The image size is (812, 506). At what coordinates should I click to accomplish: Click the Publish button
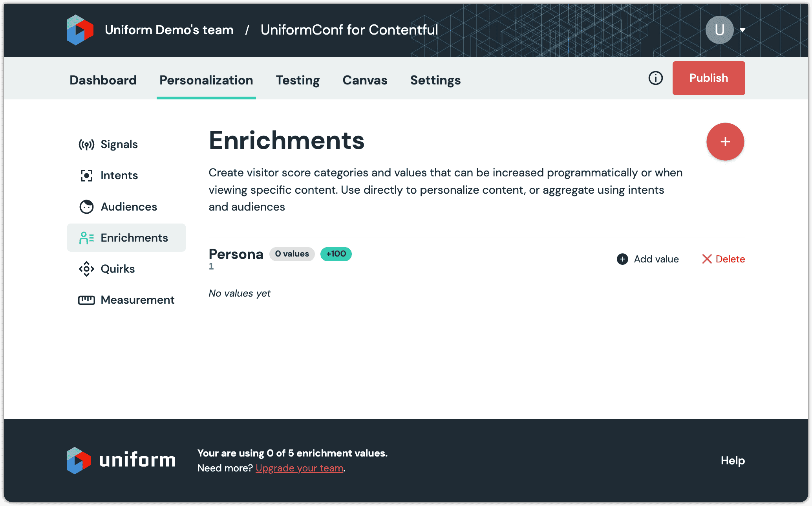pos(708,78)
